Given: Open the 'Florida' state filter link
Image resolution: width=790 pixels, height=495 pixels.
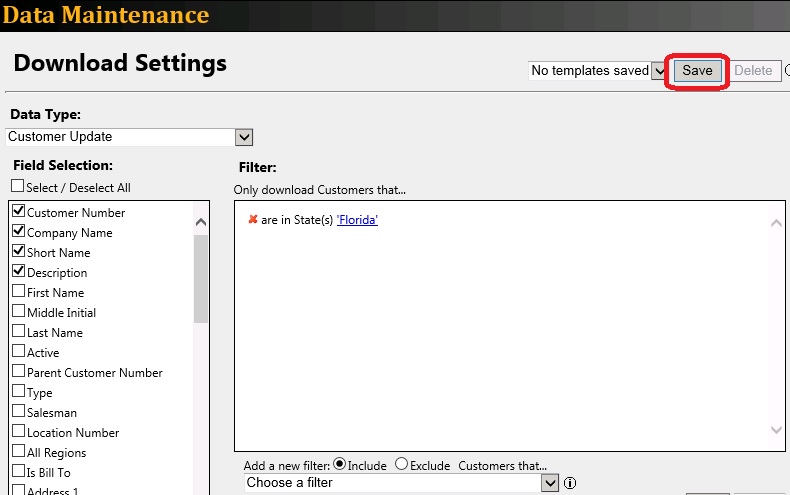Looking at the screenshot, I should point(357,220).
